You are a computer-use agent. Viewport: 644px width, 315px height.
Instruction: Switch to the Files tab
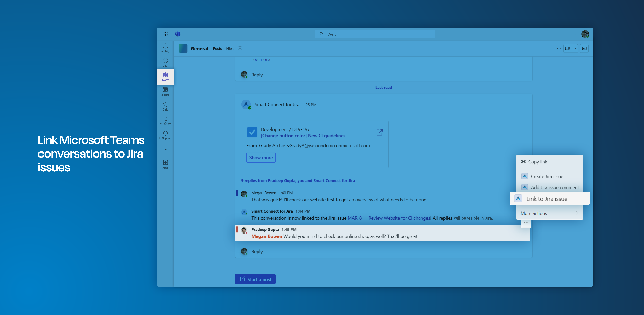[x=229, y=48]
